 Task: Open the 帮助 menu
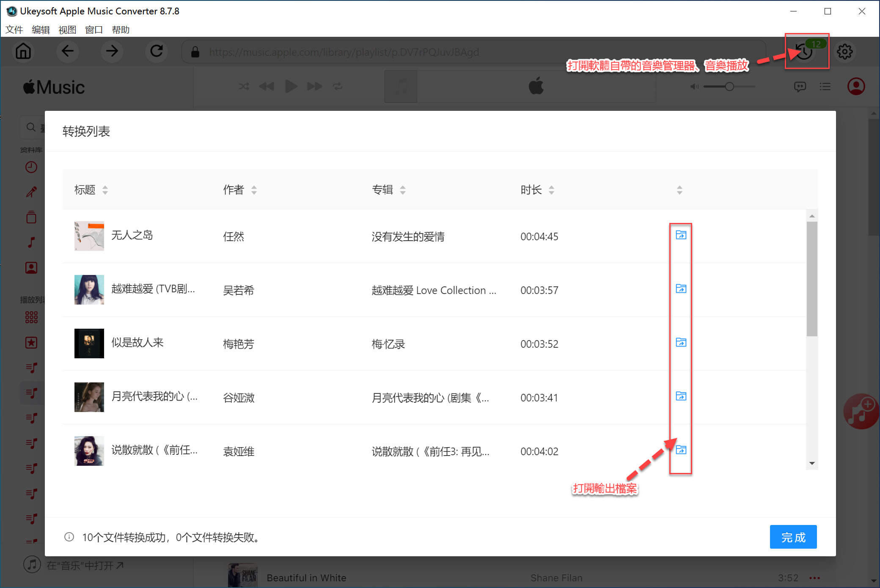coord(121,30)
